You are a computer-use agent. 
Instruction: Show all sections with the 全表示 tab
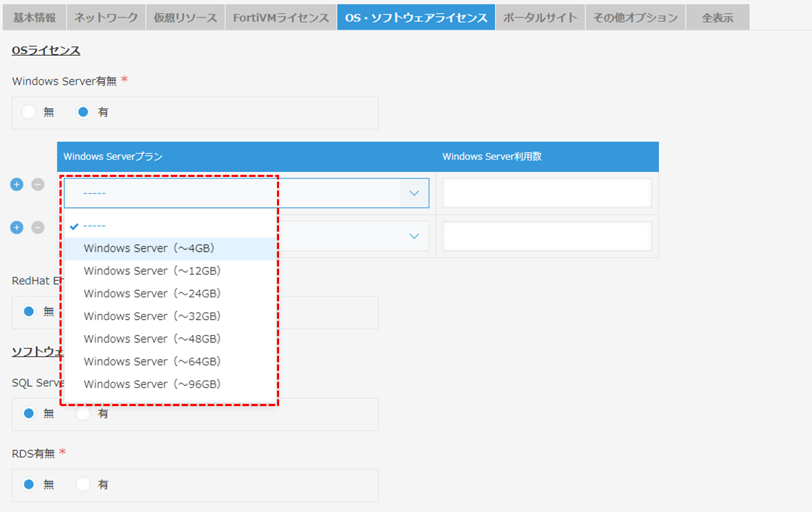click(x=718, y=17)
